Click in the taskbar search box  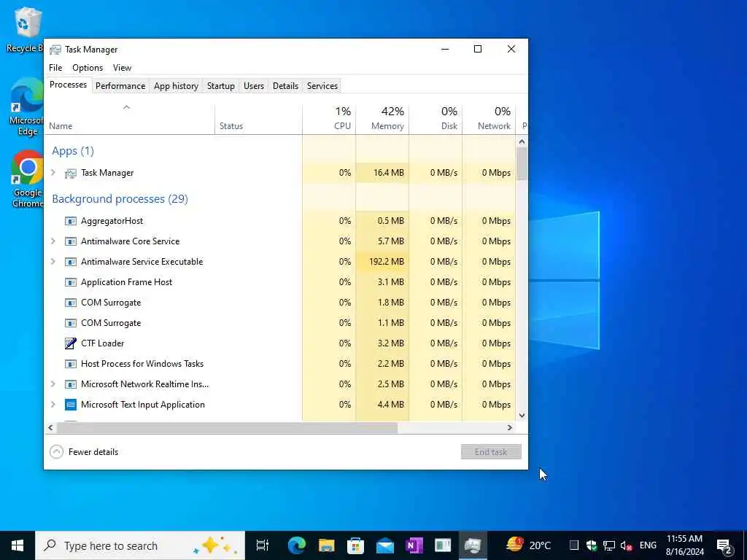[x=140, y=545]
